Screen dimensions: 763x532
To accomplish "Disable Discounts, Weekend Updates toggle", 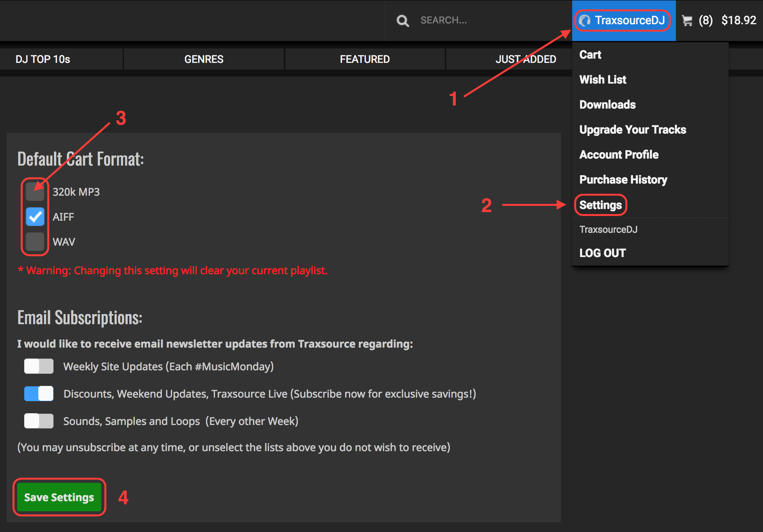I will (39, 394).
